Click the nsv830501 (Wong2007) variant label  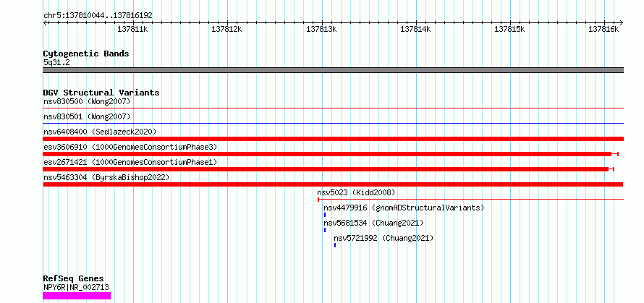click(x=87, y=116)
